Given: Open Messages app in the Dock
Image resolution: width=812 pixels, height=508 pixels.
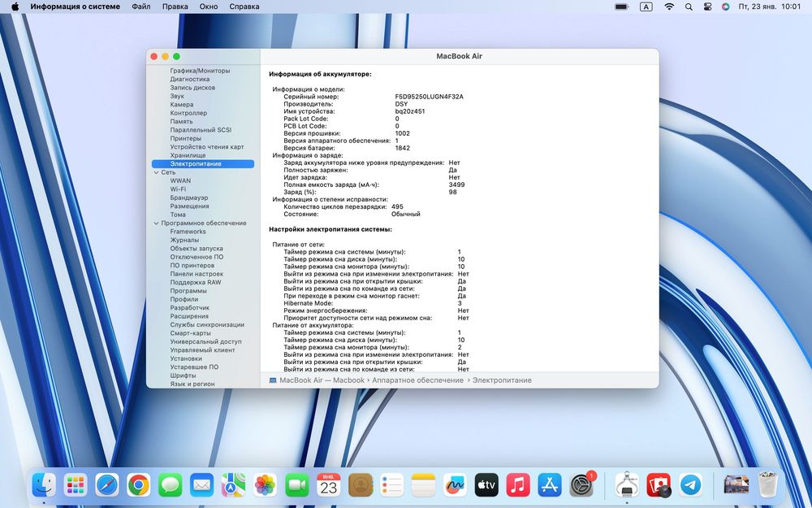Looking at the screenshot, I should (171, 486).
